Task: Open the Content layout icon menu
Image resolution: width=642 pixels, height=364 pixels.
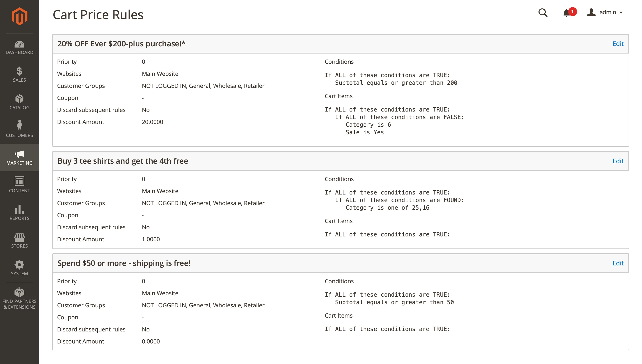Action: tap(19, 185)
